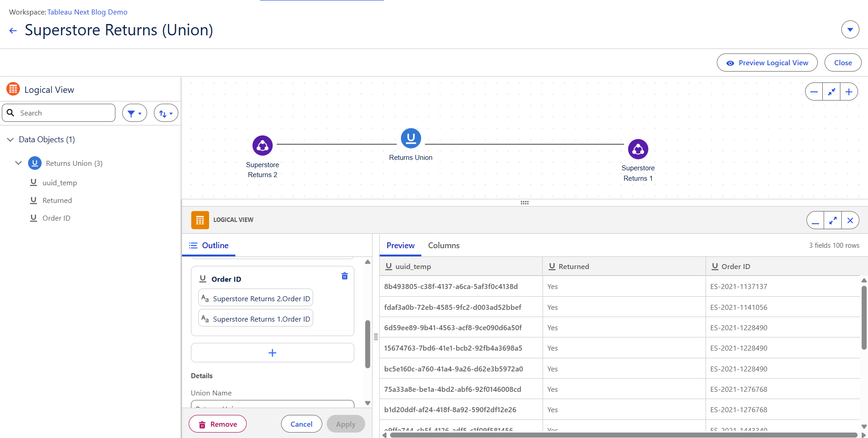This screenshot has height=438, width=868.
Task: Switch to the Outline tab
Action: [209, 245]
